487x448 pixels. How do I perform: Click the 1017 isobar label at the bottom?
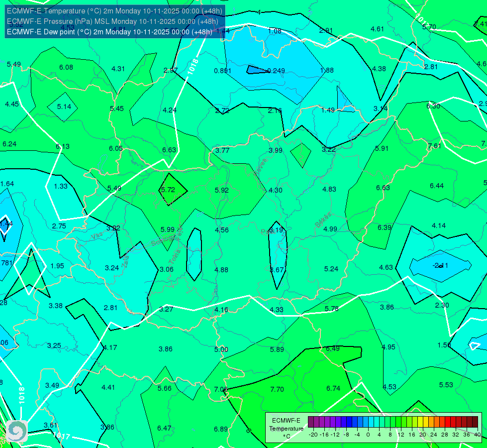[61, 436]
